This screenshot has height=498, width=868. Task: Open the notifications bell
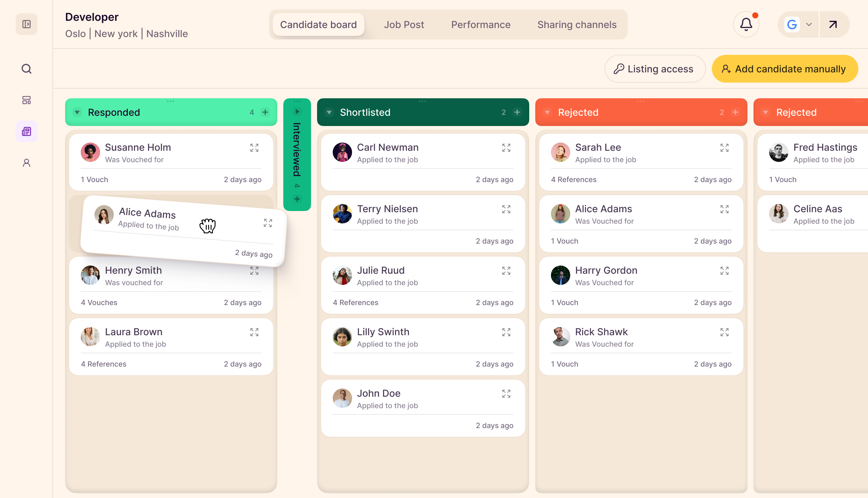746,24
